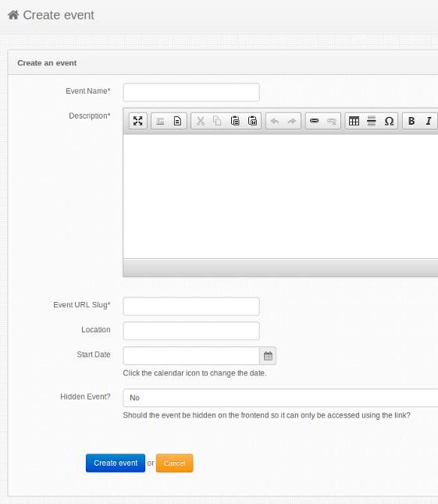The height and width of the screenshot is (504, 438).
Task: Open the Start Date calendar picker
Action: point(268,356)
